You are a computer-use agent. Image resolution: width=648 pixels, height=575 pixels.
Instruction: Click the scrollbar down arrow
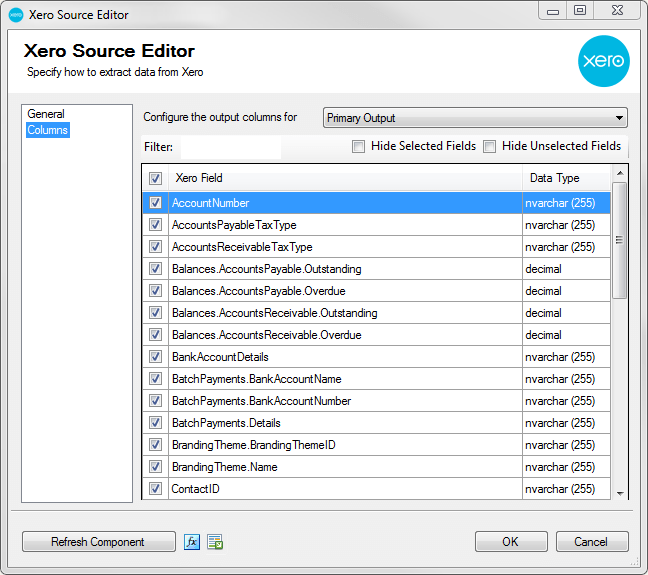click(620, 493)
